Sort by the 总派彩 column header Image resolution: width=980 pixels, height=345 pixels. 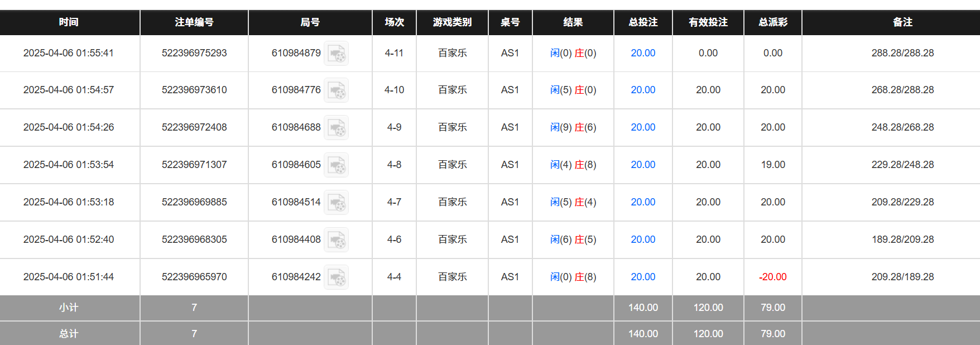pos(772,22)
